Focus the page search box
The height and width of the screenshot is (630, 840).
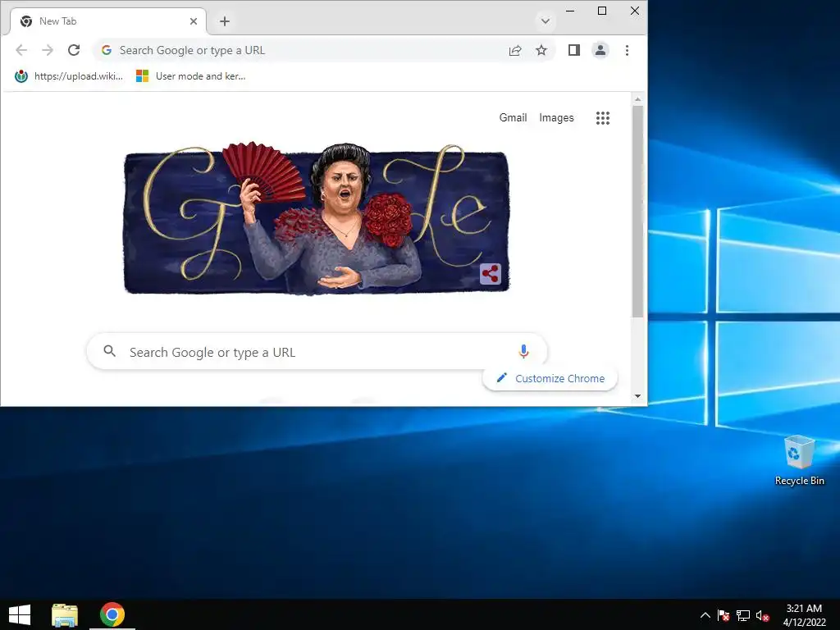pyautogui.click(x=317, y=351)
